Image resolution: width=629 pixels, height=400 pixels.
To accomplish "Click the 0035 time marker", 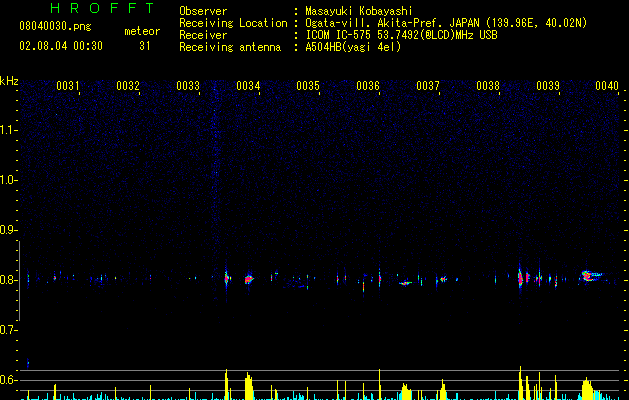I will [308, 86].
